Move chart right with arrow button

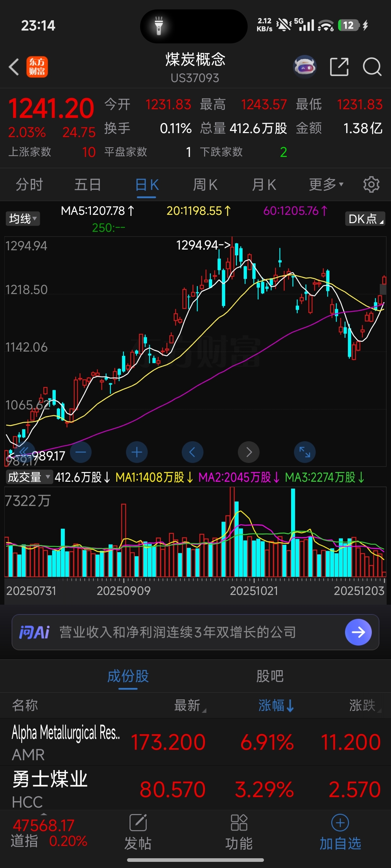pyautogui.click(x=249, y=452)
